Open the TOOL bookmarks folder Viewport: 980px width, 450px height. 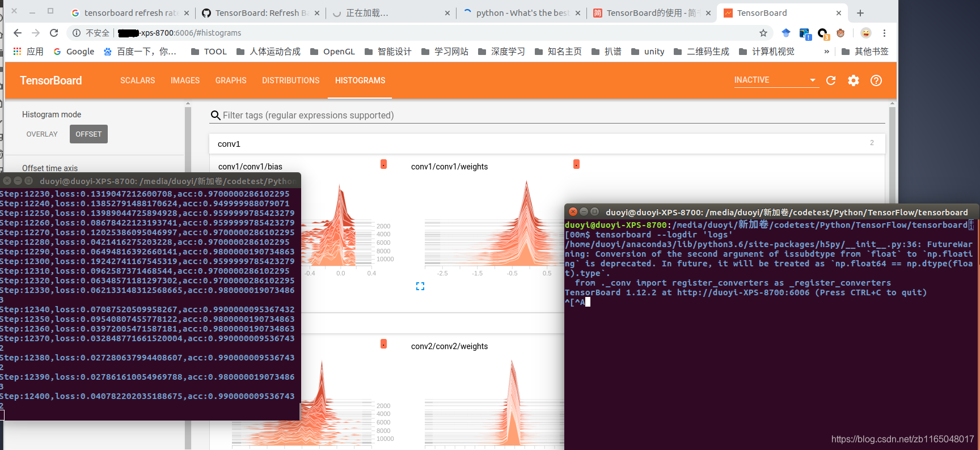(209, 52)
